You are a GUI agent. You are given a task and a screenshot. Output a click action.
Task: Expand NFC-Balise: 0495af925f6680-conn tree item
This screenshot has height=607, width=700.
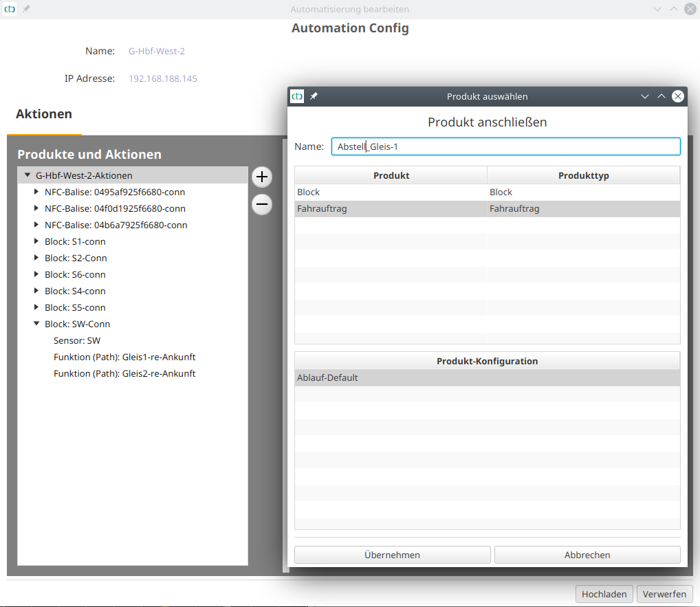click(36, 192)
